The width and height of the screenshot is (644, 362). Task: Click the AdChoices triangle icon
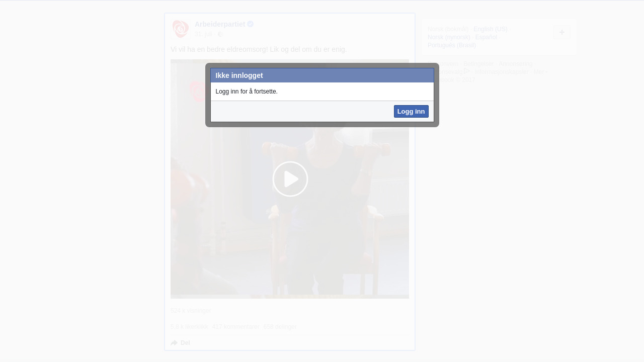(x=467, y=71)
